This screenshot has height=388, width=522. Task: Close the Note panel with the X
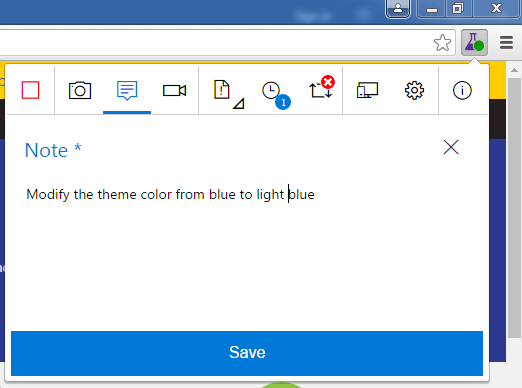pyautogui.click(x=451, y=147)
